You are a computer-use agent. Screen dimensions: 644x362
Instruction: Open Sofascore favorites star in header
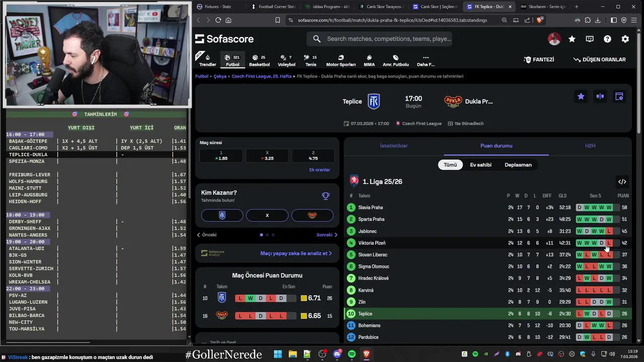pos(572,39)
